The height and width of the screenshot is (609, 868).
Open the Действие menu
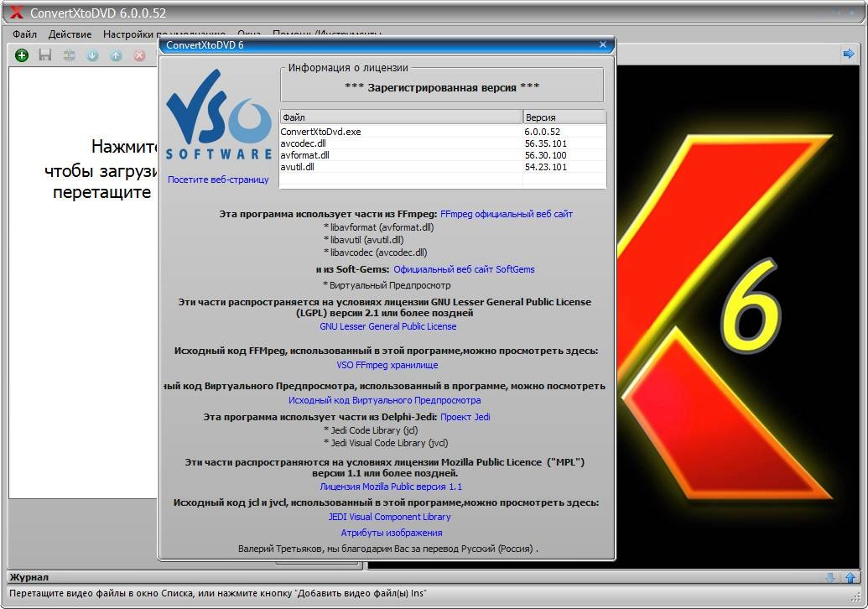click(70, 34)
